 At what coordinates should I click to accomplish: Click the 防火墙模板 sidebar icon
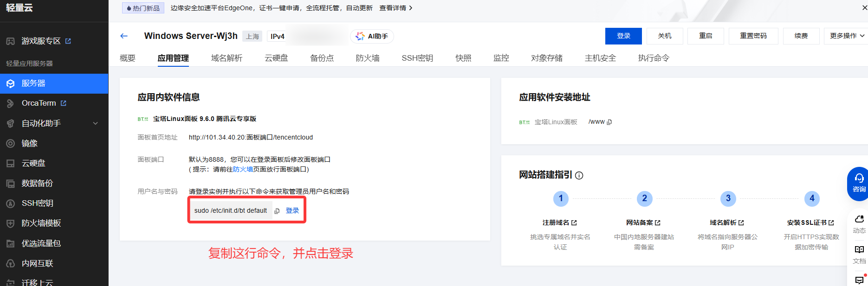(x=10, y=223)
